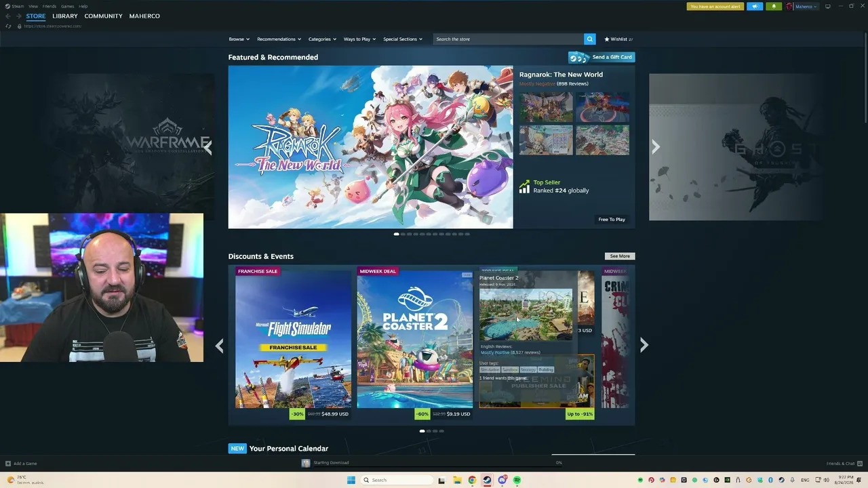The height and width of the screenshot is (488, 868).
Task: Click the Maherco profile avatar
Action: click(789, 7)
